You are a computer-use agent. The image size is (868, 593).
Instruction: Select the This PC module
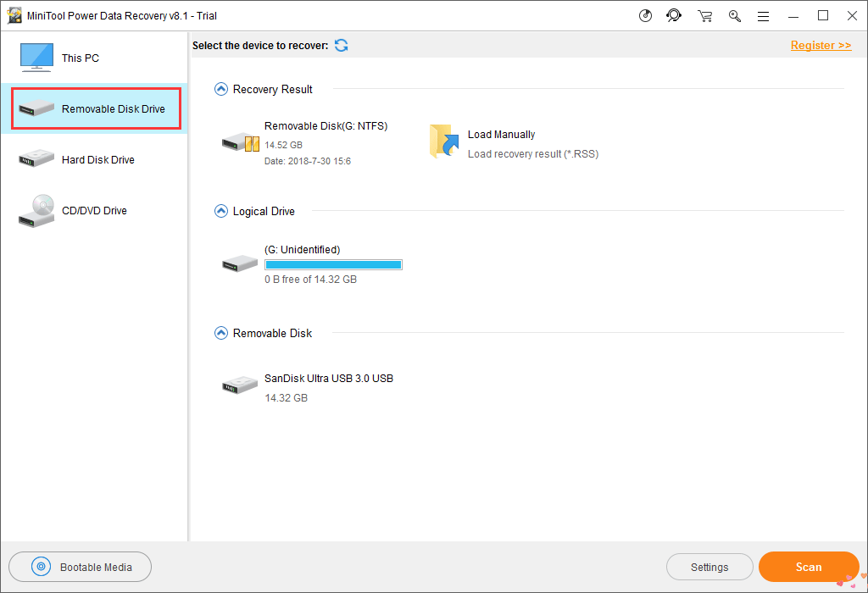[81, 58]
